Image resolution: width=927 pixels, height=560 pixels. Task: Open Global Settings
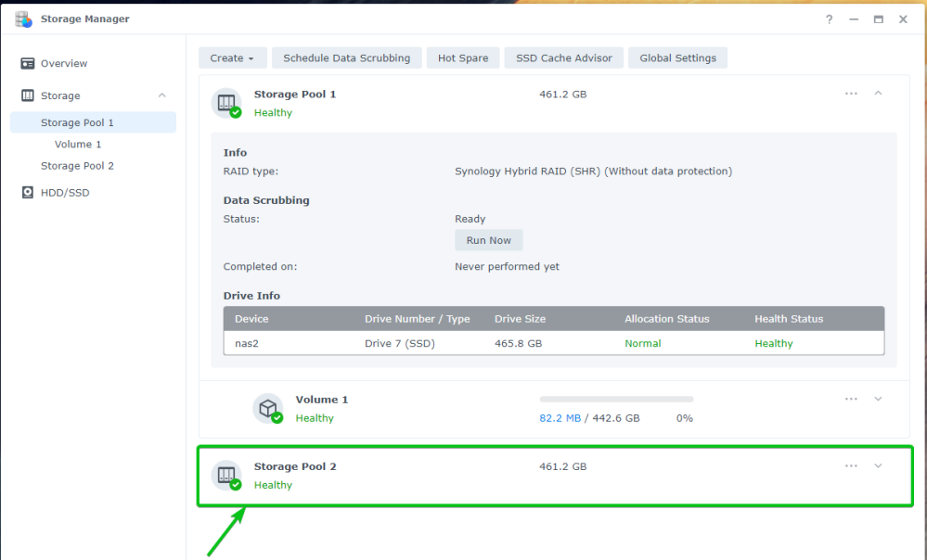coord(677,57)
